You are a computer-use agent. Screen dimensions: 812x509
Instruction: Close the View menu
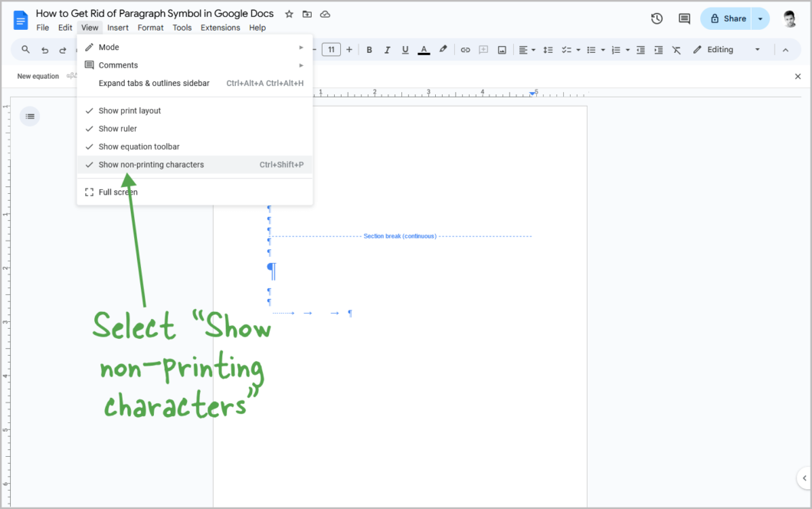point(90,28)
